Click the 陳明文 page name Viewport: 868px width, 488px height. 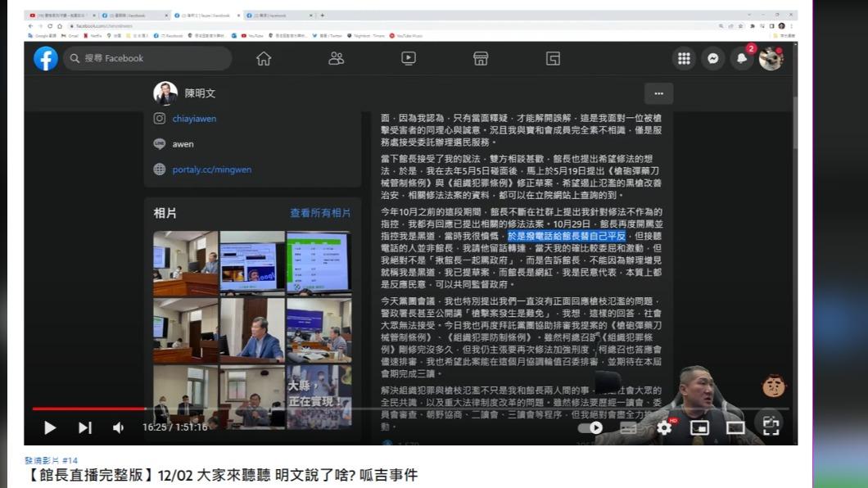coord(201,93)
